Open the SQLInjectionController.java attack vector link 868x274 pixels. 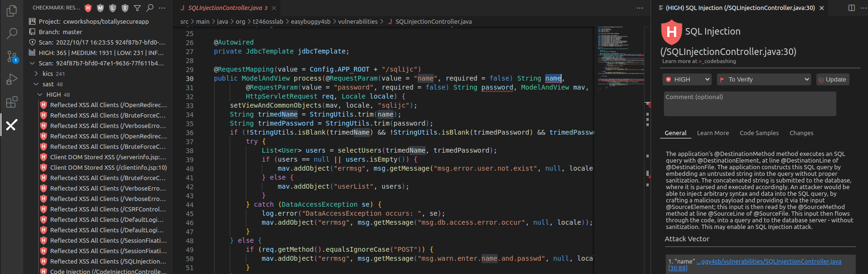(x=755, y=265)
